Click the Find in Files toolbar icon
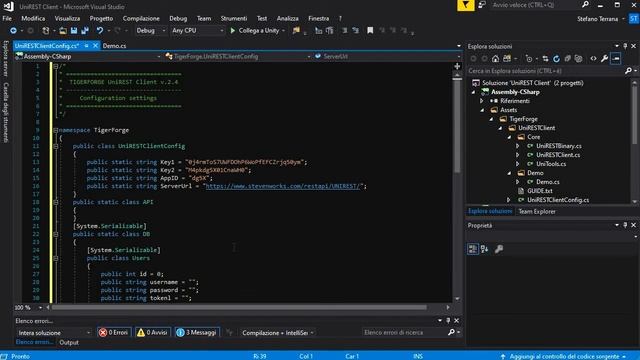 pos(296,31)
